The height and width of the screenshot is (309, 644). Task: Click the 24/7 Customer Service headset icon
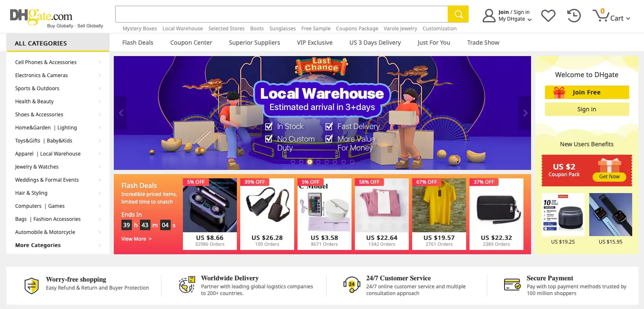click(x=352, y=285)
